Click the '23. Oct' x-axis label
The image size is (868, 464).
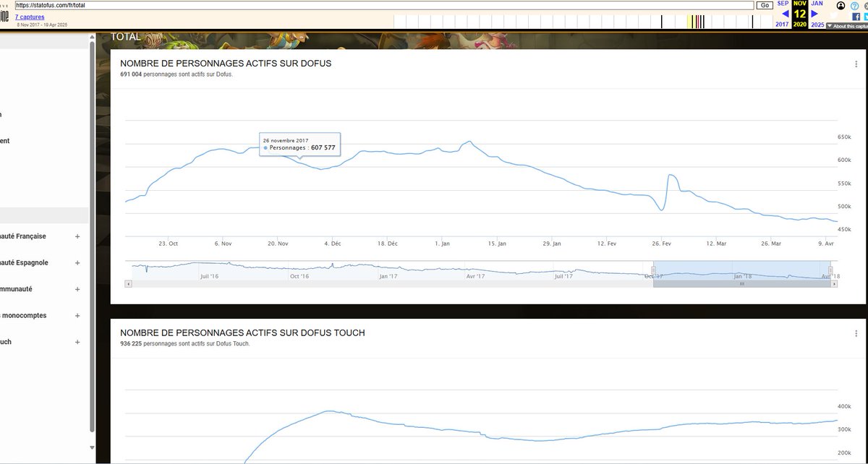tap(169, 244)
